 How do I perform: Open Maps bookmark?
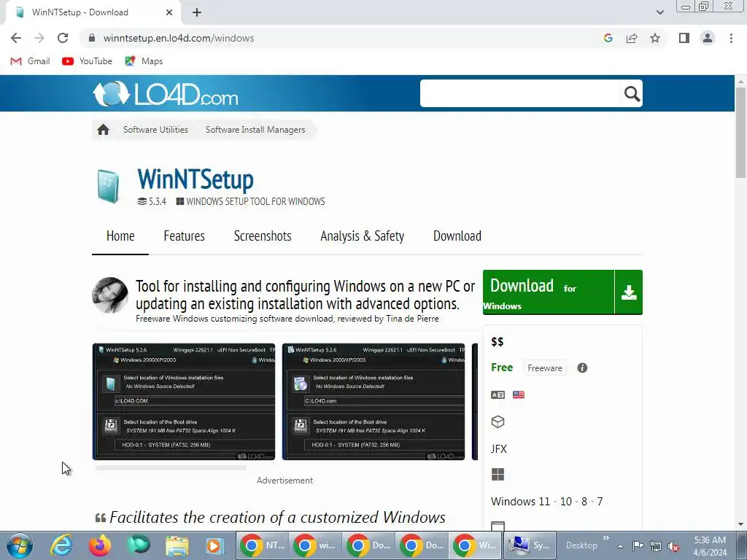click(144, 61)
